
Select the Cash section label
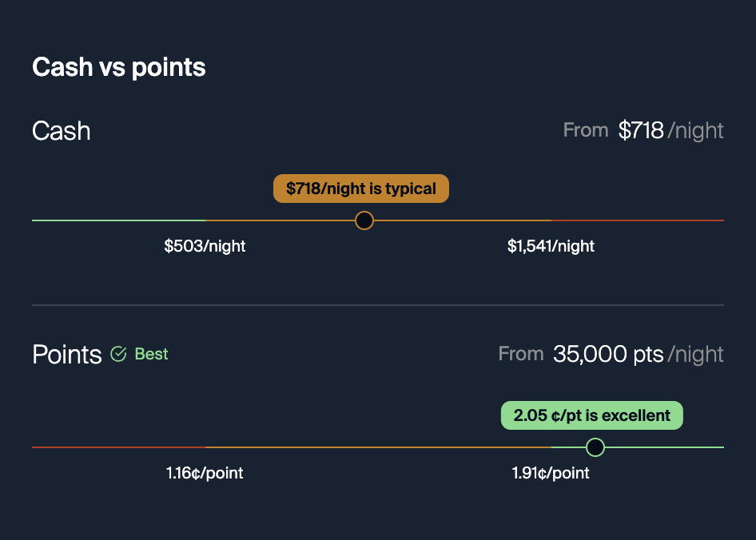point(62,131)
